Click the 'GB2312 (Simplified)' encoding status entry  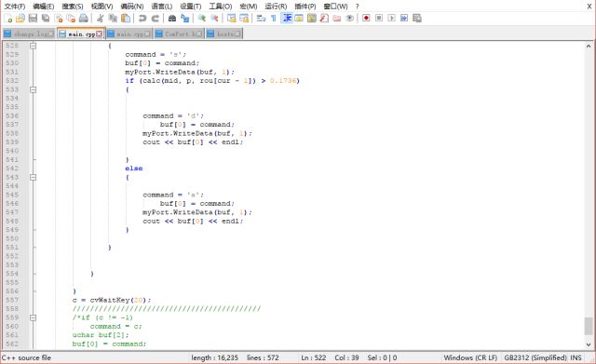[x=535, y=357]
